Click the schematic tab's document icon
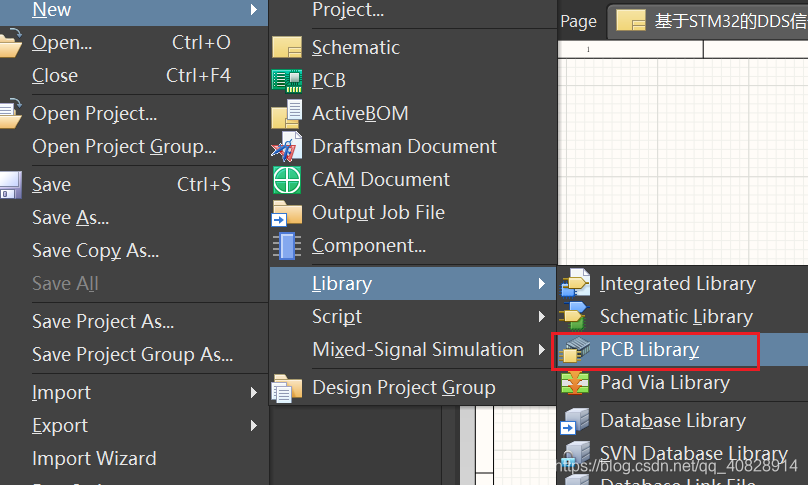Screen dimensions: 808x485 pos(631,21)
